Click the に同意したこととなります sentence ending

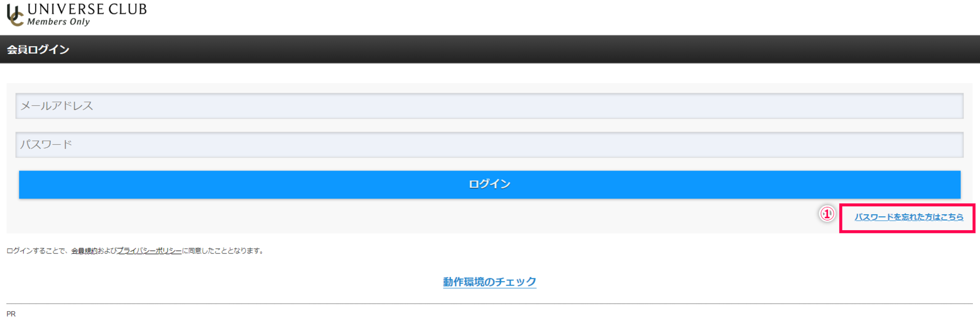(x=223, y=251)
